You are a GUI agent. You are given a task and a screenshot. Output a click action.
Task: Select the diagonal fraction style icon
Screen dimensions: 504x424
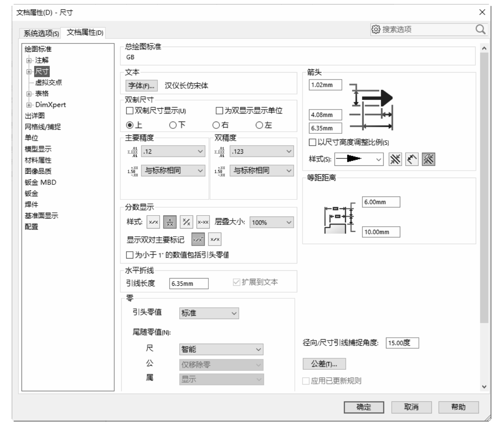[187, 222]
